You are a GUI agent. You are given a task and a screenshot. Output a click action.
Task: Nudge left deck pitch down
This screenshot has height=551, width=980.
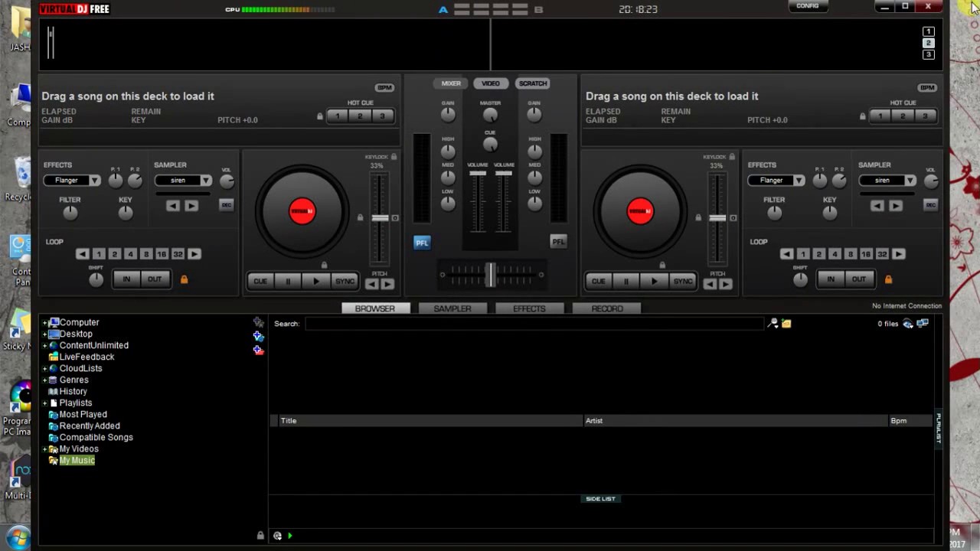[x=372, y=285]
